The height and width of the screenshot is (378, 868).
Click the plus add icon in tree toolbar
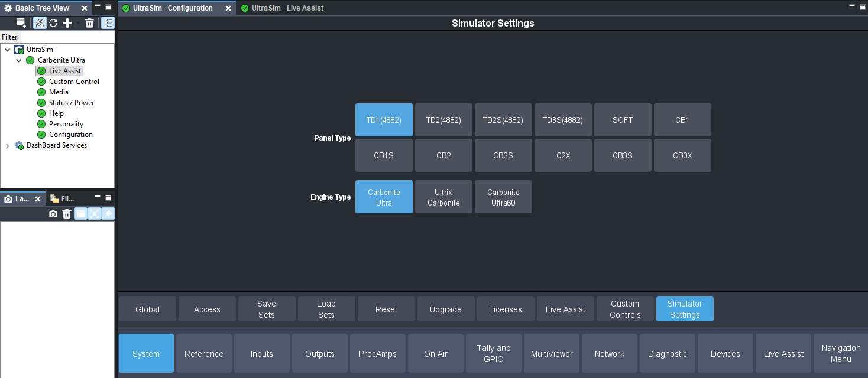(67, 23)
